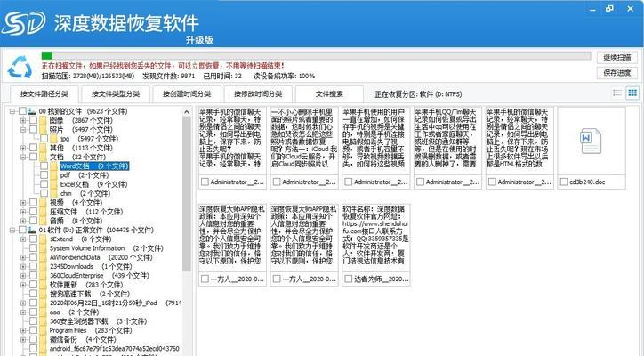The image size is (644, 356).
Task: Click the 音频 folder icon
Action: coord(43,221)
